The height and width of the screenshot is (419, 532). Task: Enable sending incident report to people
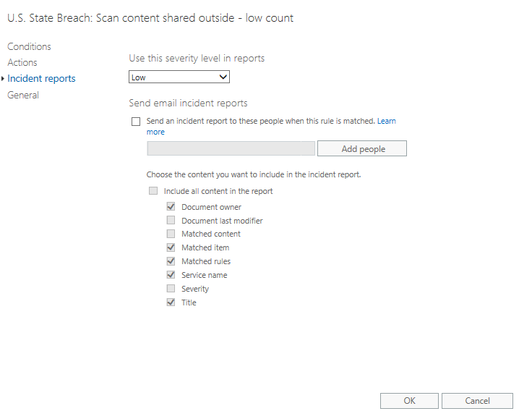[x=136, y=122]
